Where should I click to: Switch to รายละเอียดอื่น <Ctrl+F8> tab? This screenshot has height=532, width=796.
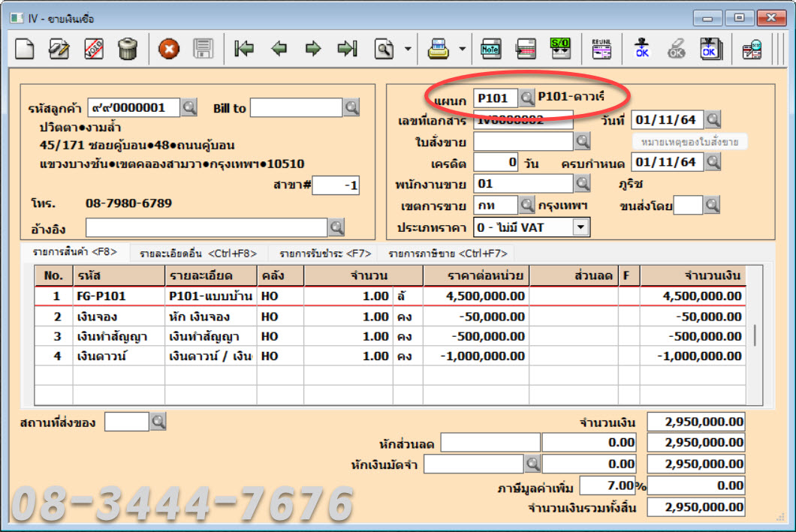(x=198, y=253)
